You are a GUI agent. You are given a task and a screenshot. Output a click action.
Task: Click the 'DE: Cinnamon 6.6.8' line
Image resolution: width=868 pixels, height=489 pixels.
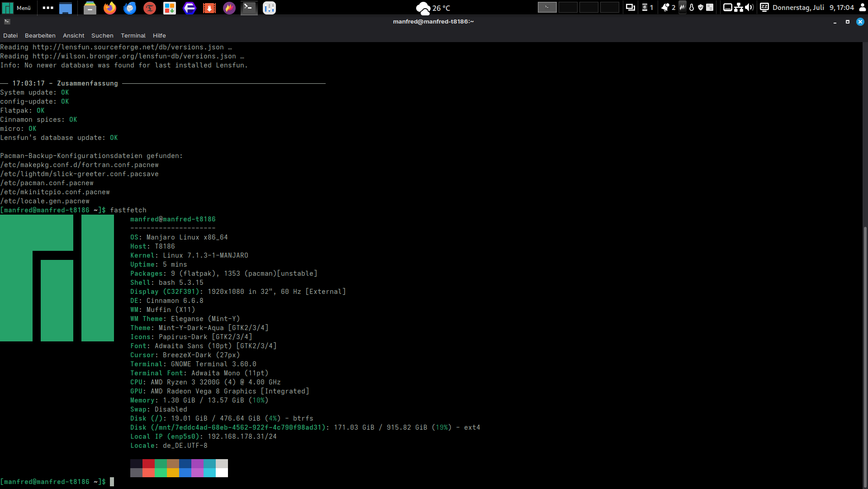(167, 301)
